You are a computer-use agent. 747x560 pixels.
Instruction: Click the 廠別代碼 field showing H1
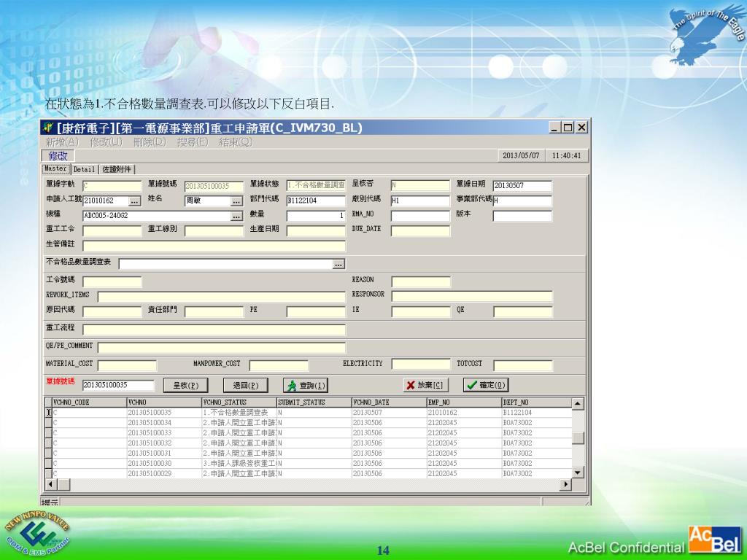[420, 201]
